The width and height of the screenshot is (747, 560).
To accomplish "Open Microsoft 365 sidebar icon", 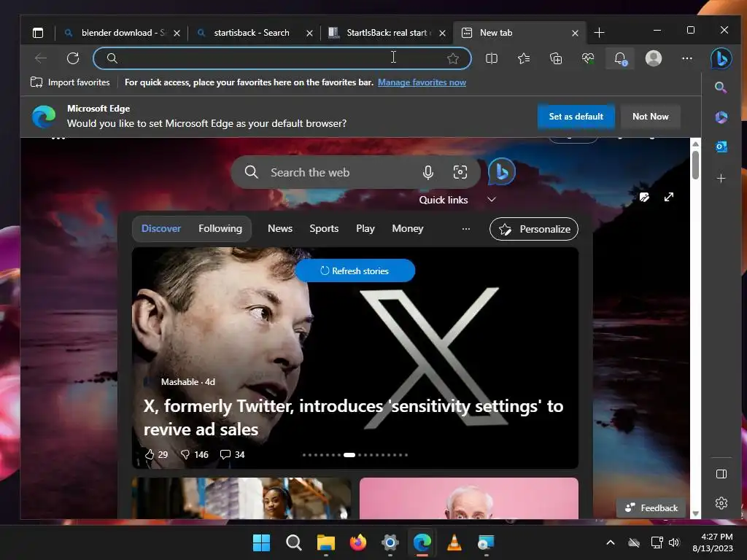I will coord(721,117).
